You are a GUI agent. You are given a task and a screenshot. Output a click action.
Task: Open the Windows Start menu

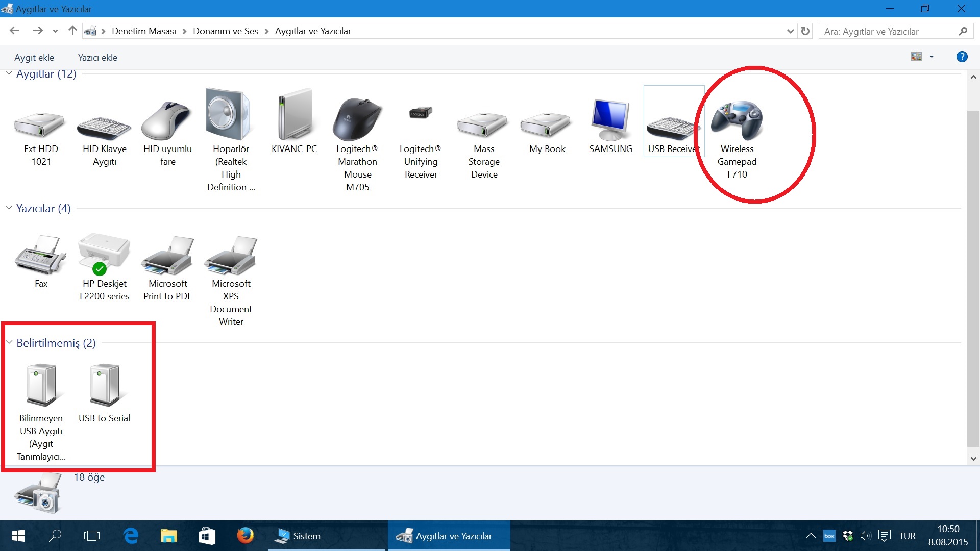point(18,536)
